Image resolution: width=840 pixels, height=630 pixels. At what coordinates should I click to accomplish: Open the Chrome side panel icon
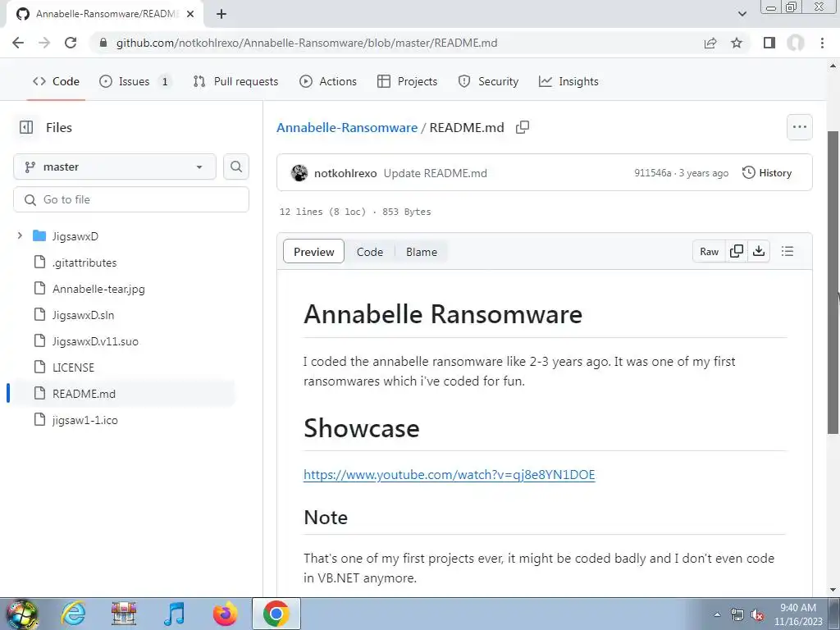click(x=769, y=43)
